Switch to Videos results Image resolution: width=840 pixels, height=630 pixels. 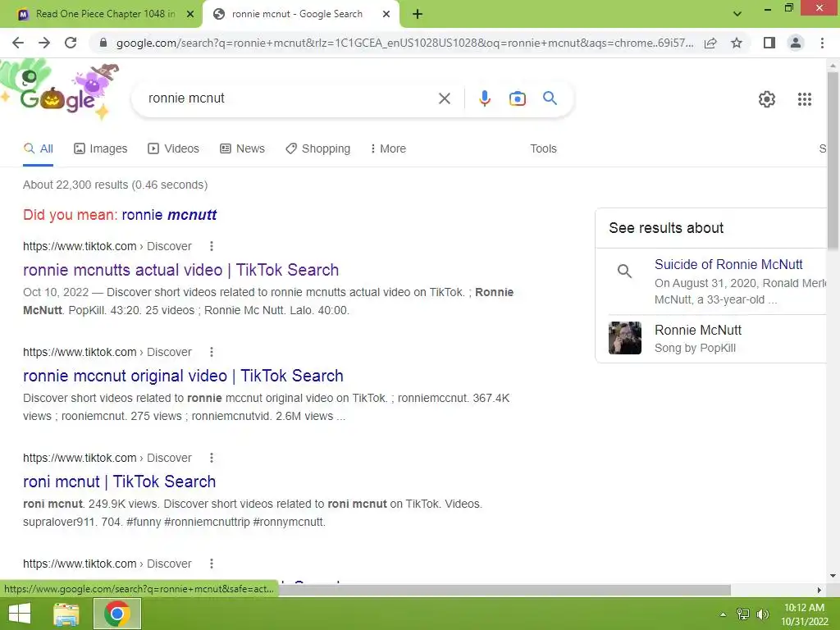click(174, 149)
